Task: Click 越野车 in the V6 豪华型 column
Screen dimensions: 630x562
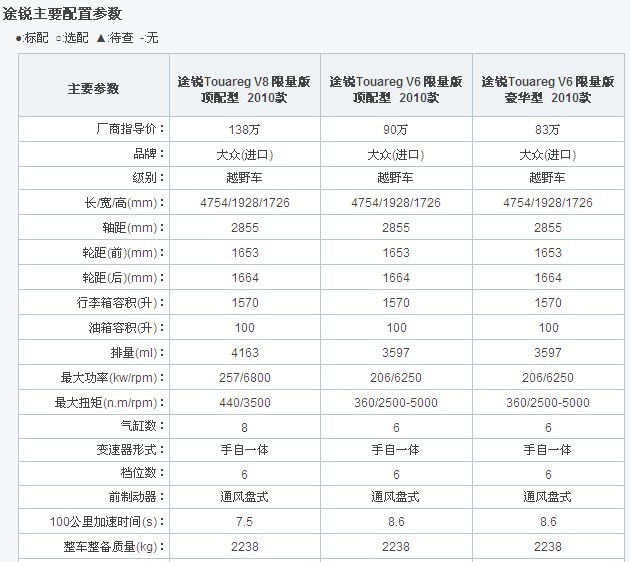Action: [548, 178]
